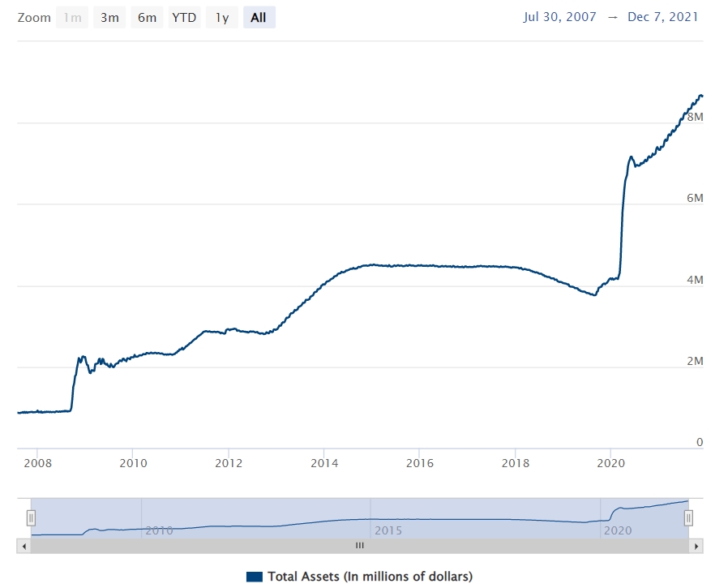Select the 1m zoom range button

click(72, 17)
